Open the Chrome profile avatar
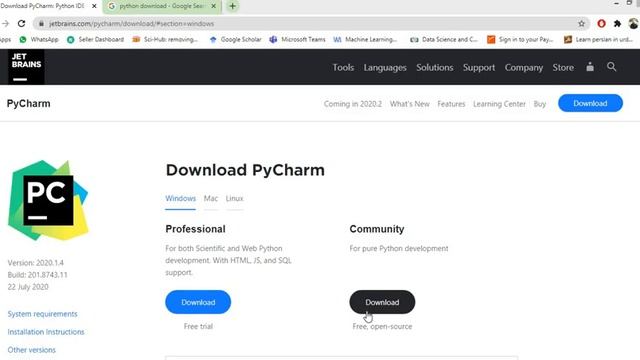This screenshot has width=640, height=360. click(x=633, y=24)
